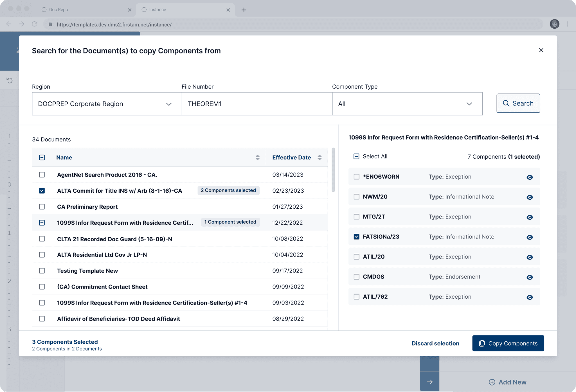The height and width of the screenshot is (392, 576).
Task: Reload the browser page
Action: [x=34, y=24]
